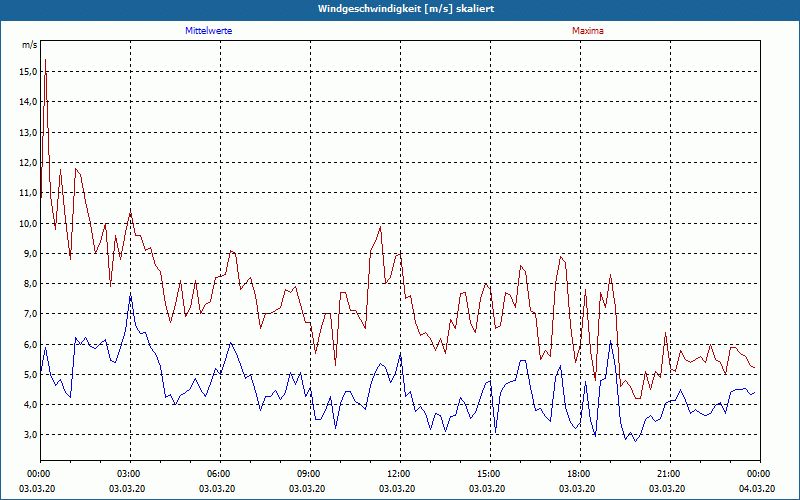Click the chart title 'Windgeschwindigkeit [m/s] skaliert'
Viewport: 800px width, 500px height.
406,9
